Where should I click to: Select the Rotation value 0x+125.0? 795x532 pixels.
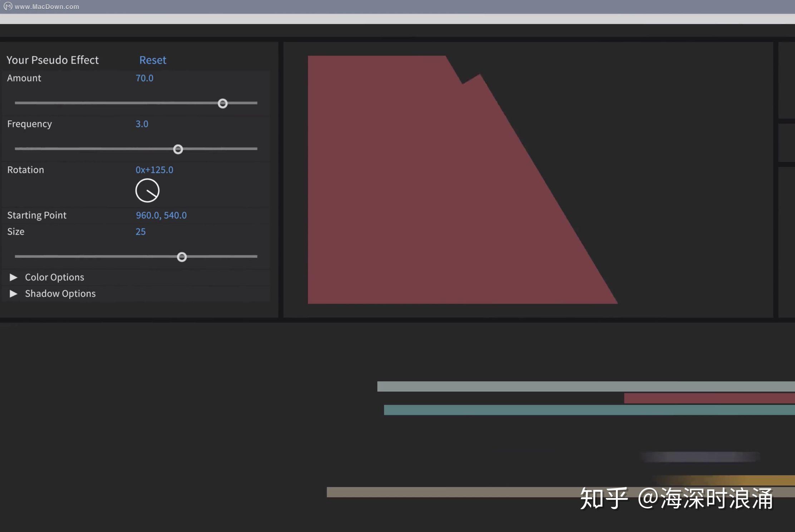pos(154,170)
